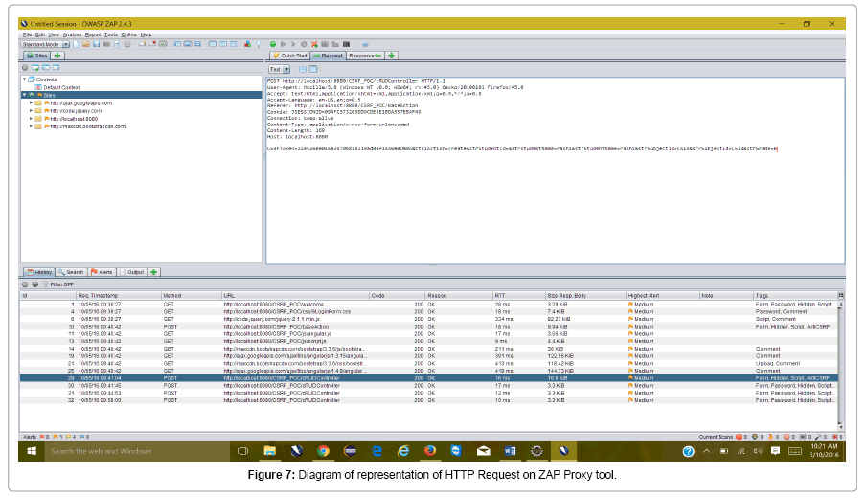
Task: Select history row with id 1 welcome URL
Action: [x=429, y=305]
